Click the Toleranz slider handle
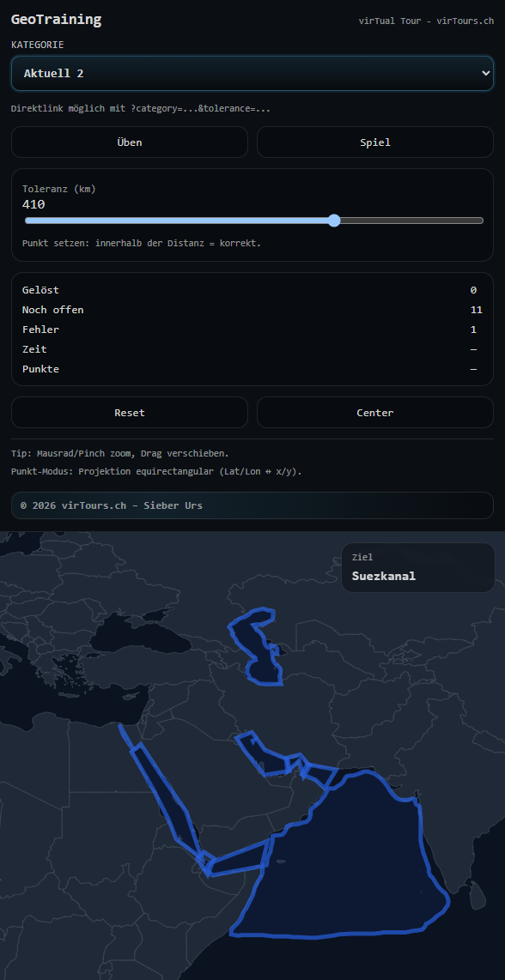This screenshot has height=980, width=505. click(x=334, y=220)
